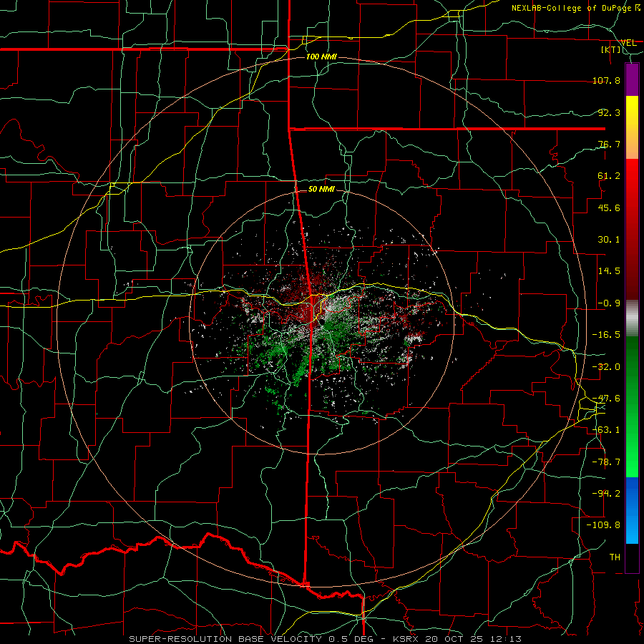Click the 50 NMI range ring label

(321, 190)
